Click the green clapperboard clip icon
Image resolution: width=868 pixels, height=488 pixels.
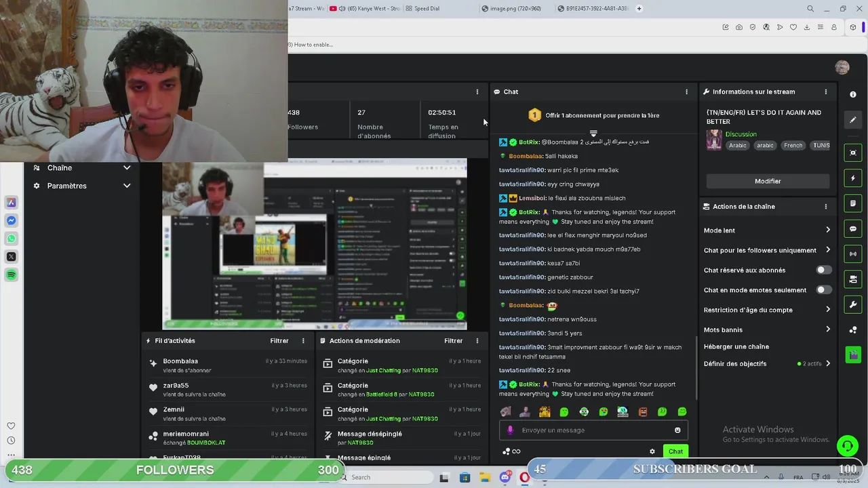853,354
